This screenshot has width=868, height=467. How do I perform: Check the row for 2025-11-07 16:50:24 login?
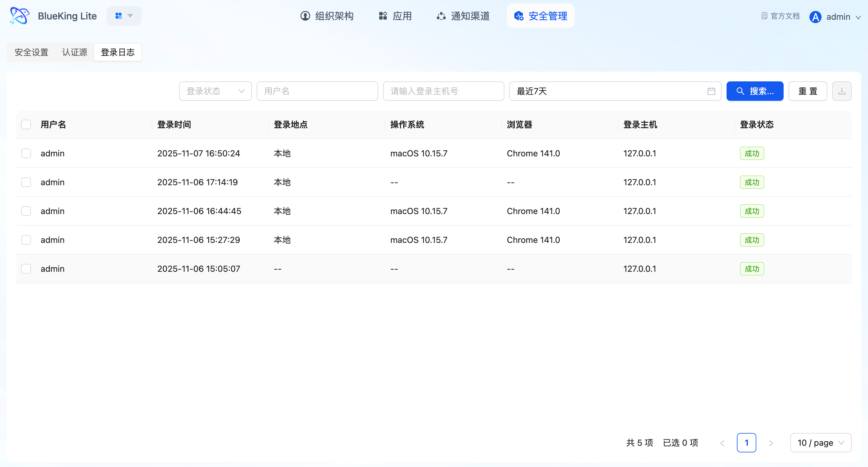[x=26, y=153]
